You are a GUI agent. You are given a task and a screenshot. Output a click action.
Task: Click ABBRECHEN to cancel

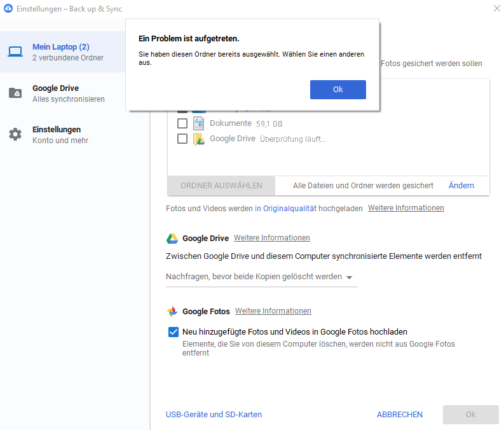[x=400, y=415]
